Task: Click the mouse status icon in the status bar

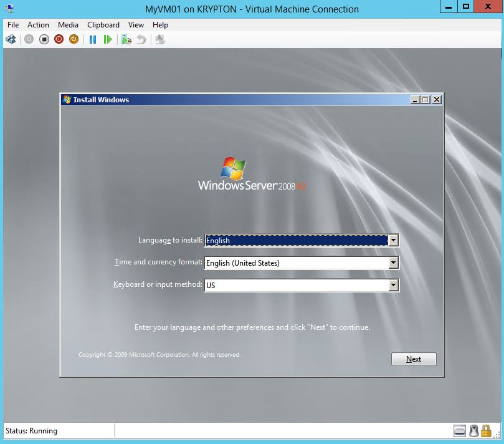Action: coord(474,431)
